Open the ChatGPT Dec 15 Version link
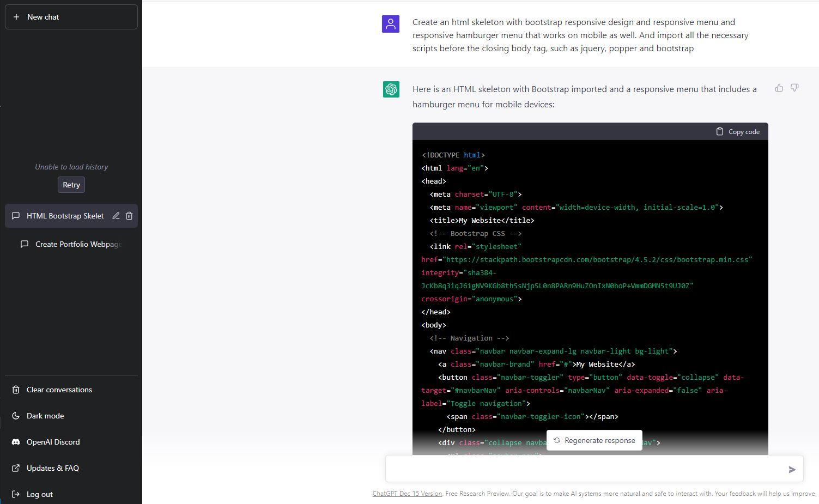Image resolution: width=819 pixels, height=504 pixels. coord(407,494)
